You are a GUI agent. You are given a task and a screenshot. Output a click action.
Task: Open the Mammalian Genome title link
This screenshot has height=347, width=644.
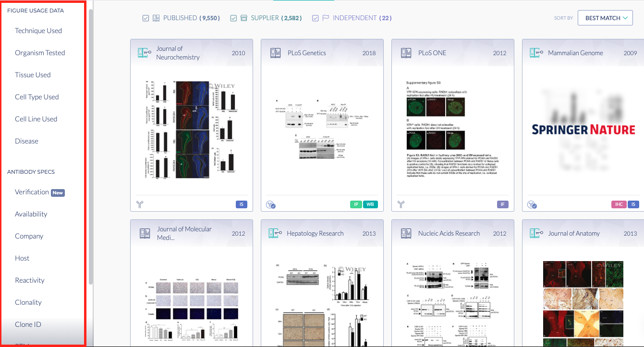(575, 53)
